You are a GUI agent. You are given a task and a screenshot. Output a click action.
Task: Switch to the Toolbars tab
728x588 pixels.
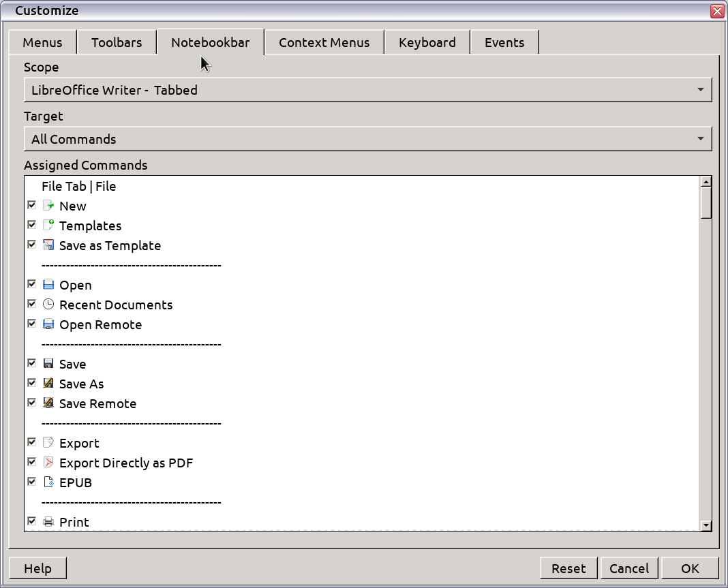(x=117, y=42)
